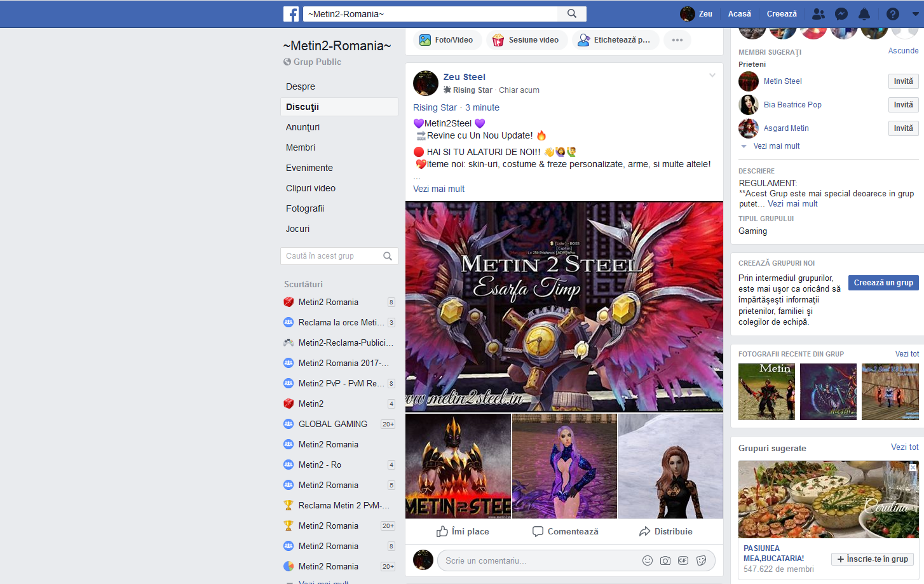The width and height of the screenshot is (924, 584).
Task: Start a Sesiune video
Action: (x=526, y=40)
